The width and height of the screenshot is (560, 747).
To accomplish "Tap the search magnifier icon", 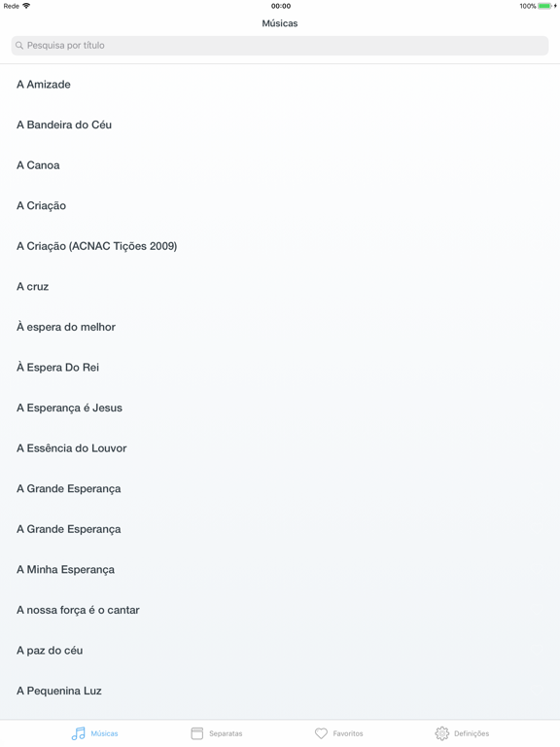I will [19, 46].
